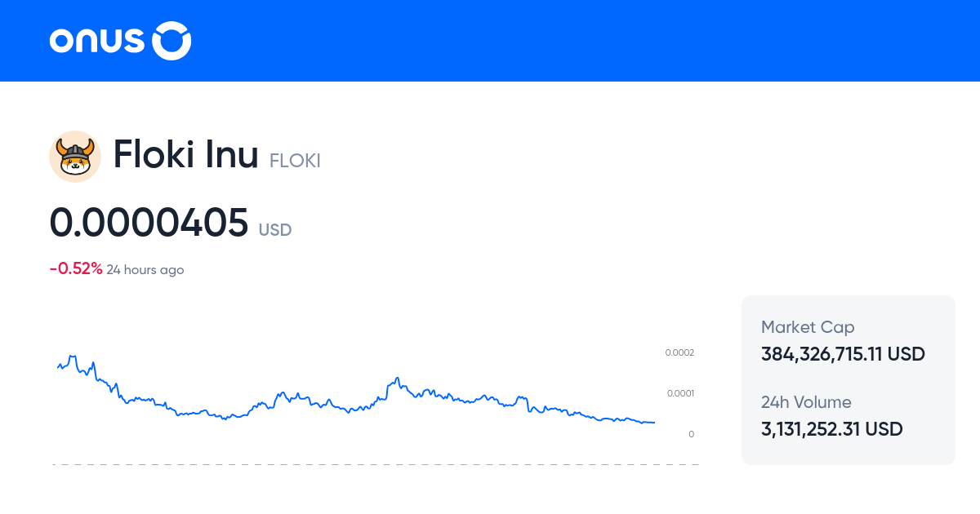Click the 384,326,715.11 USD value
This screenshot has height=514, width=980.
tap(843, 354)
